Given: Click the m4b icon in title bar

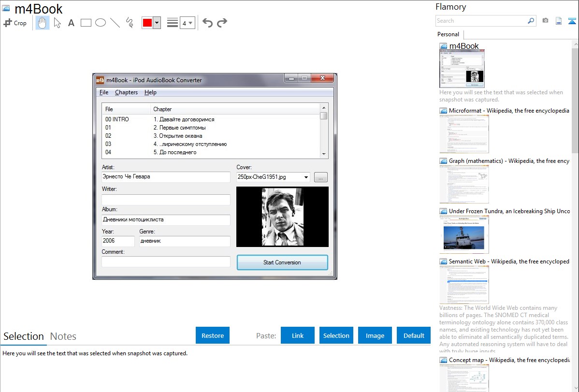Looking at the screenshot, I should coord(100,80).
